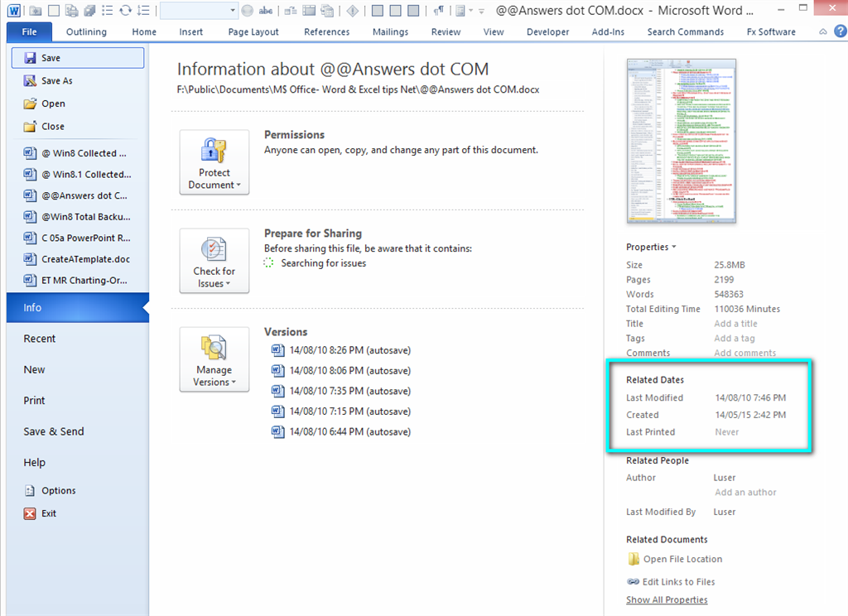
Task: Open recent file @ Win8.1 Collected
Action: tap(78, 174)
